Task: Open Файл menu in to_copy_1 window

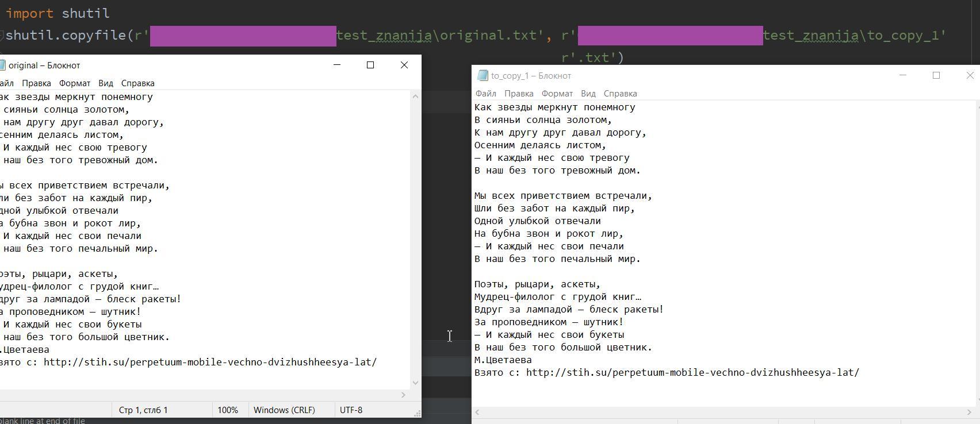Action: point(486,94)
